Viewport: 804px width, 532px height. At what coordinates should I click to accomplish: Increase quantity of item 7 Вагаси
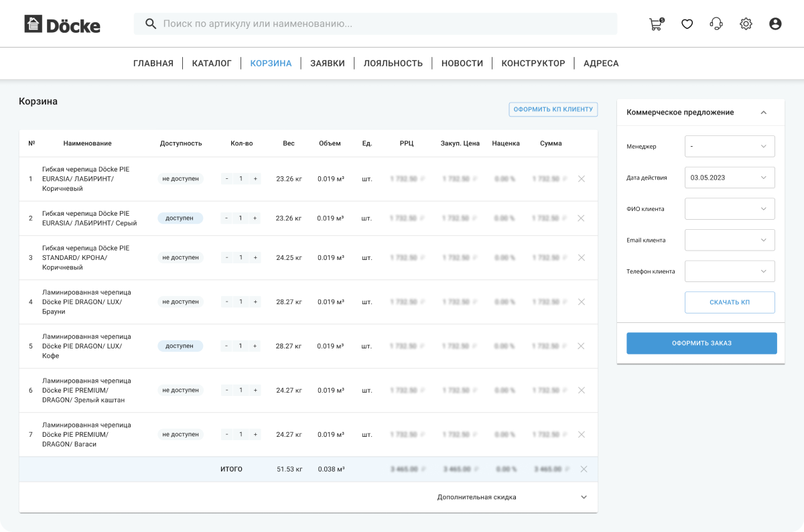[255, 434]
